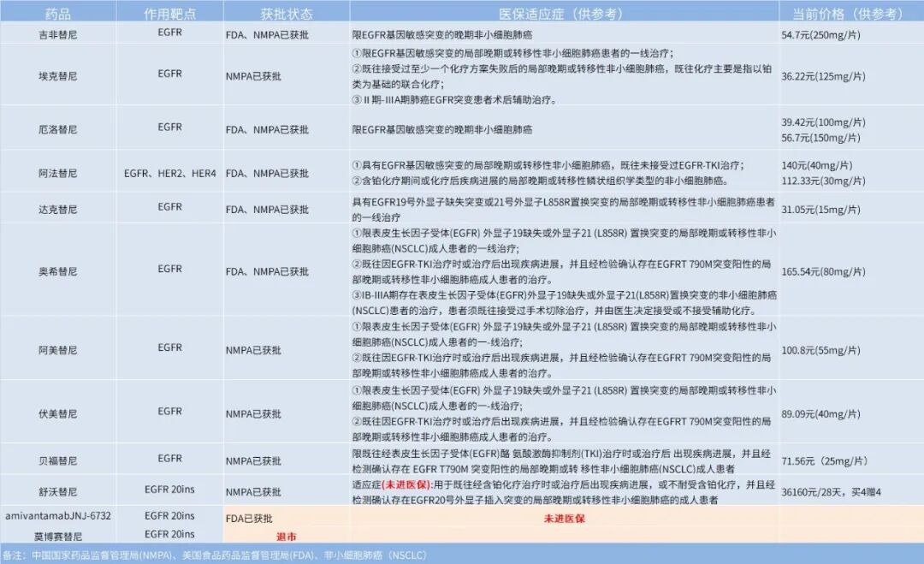Click the 备注 footnote line
This screenshot has width=924, height=564.
point(214,555)
